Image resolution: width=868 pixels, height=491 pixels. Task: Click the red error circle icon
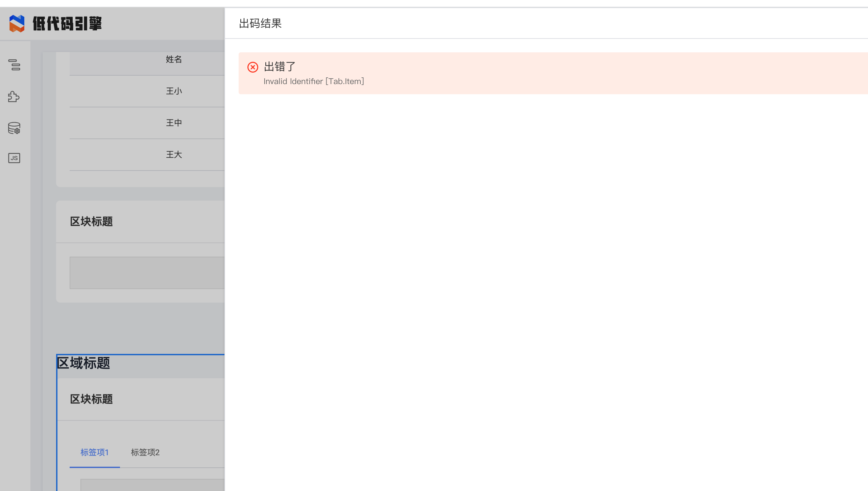[252, 67]
